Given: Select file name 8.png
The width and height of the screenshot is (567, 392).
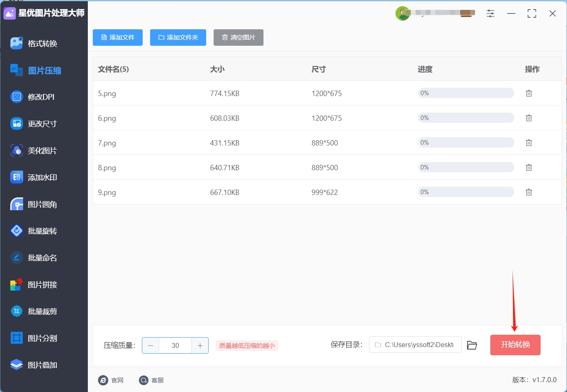Looking at the screenshot, I should tap(107, 168).
